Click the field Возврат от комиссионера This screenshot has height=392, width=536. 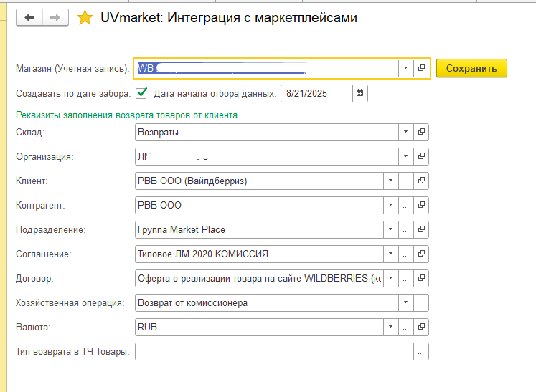click(x=267, y=303)
